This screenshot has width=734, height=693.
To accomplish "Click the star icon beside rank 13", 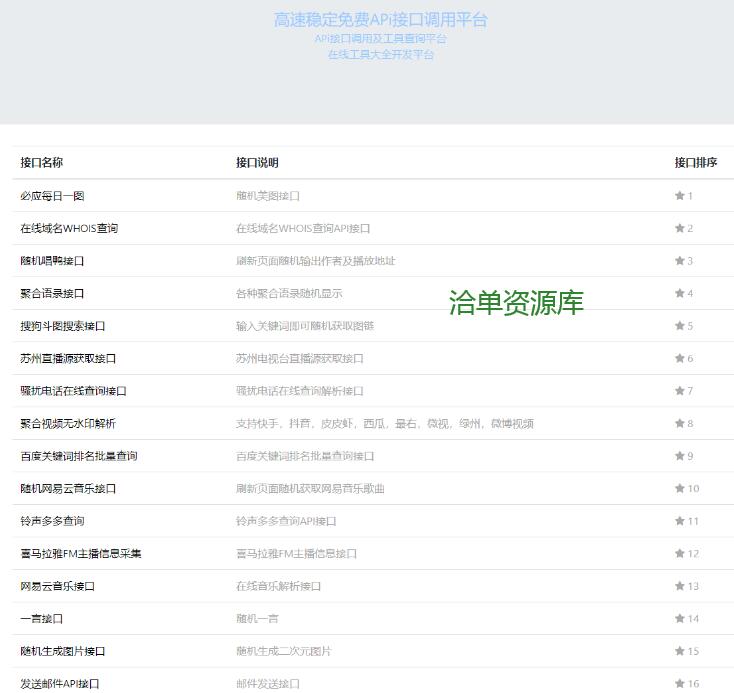I will pyautogui.click(x=680, y=586).
